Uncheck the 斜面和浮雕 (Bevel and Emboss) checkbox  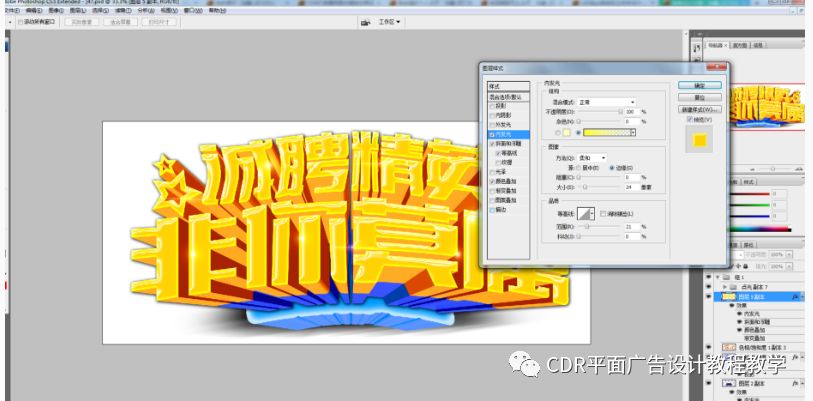pos(492,144)
